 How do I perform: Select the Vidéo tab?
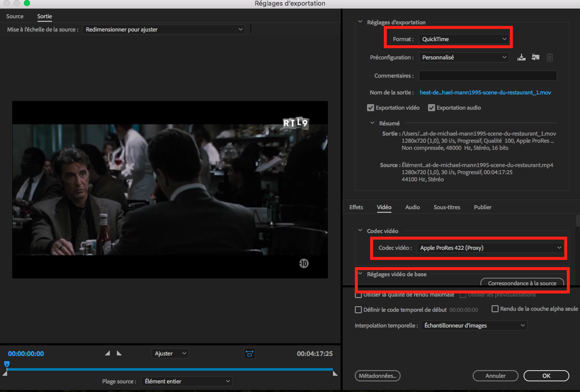tap(384, 207)
